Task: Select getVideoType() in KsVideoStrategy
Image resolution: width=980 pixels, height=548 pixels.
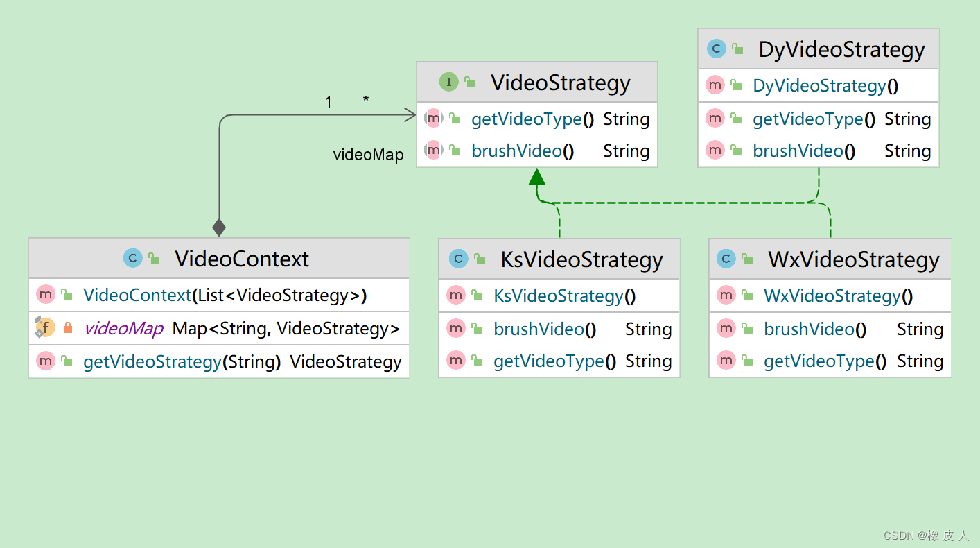Action: point(559,361)
